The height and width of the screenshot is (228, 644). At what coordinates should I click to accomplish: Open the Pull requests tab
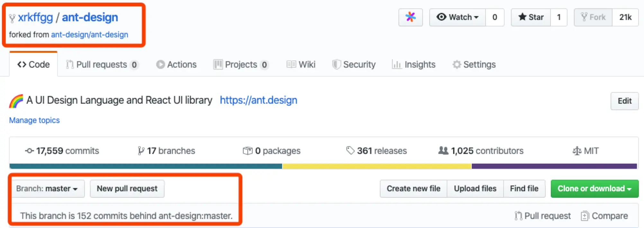click(102, 64)
